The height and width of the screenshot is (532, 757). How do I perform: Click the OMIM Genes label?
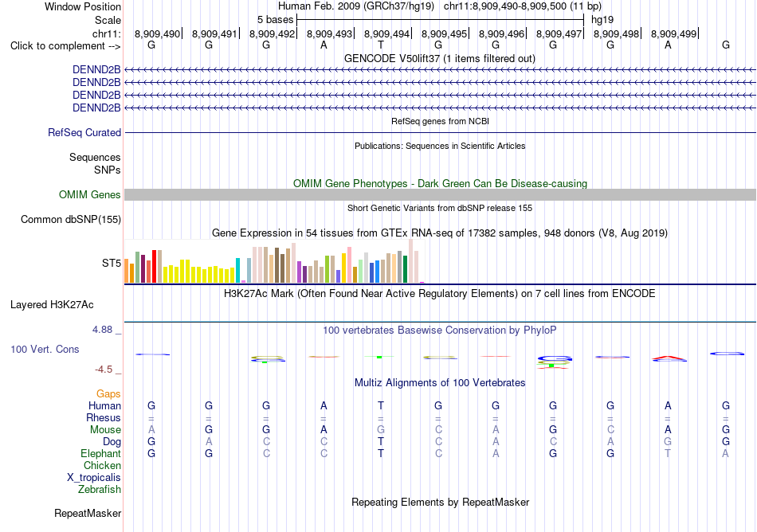(x=89, y=194)
